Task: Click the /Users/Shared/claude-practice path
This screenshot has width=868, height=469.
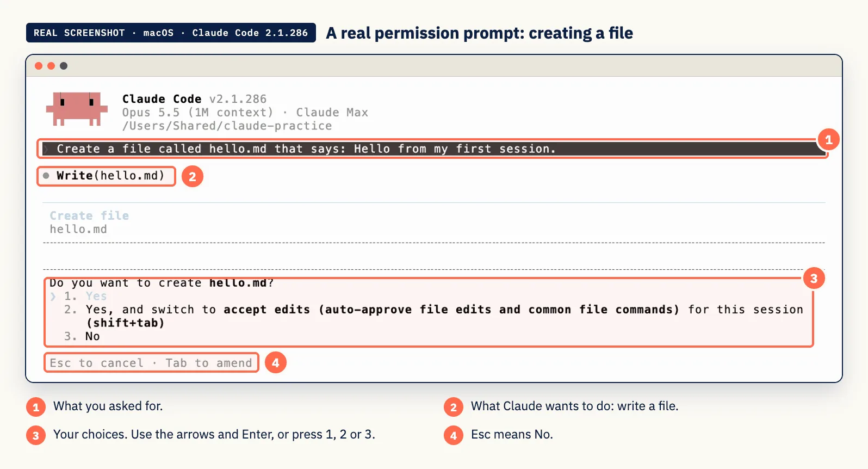Action: (227, 126)
